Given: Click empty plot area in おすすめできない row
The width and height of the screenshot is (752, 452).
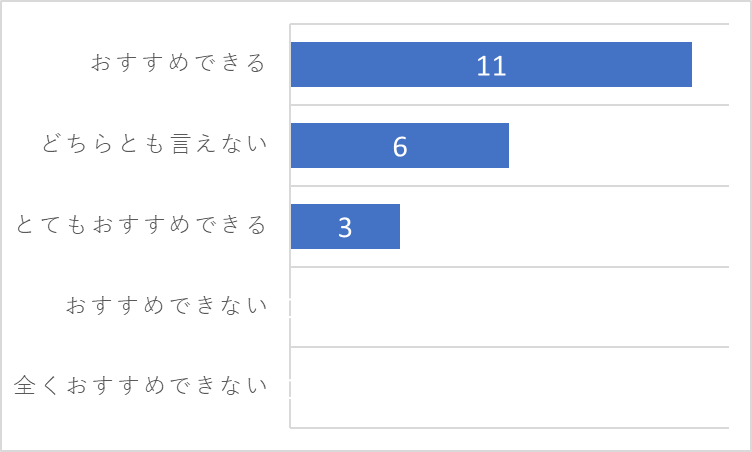Looking at the screenshot, I should (509, 307).
